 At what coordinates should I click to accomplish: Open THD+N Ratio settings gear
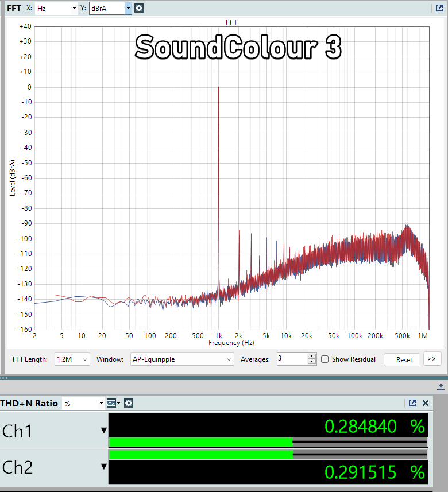pyautogui.click(x=129, y=403)
